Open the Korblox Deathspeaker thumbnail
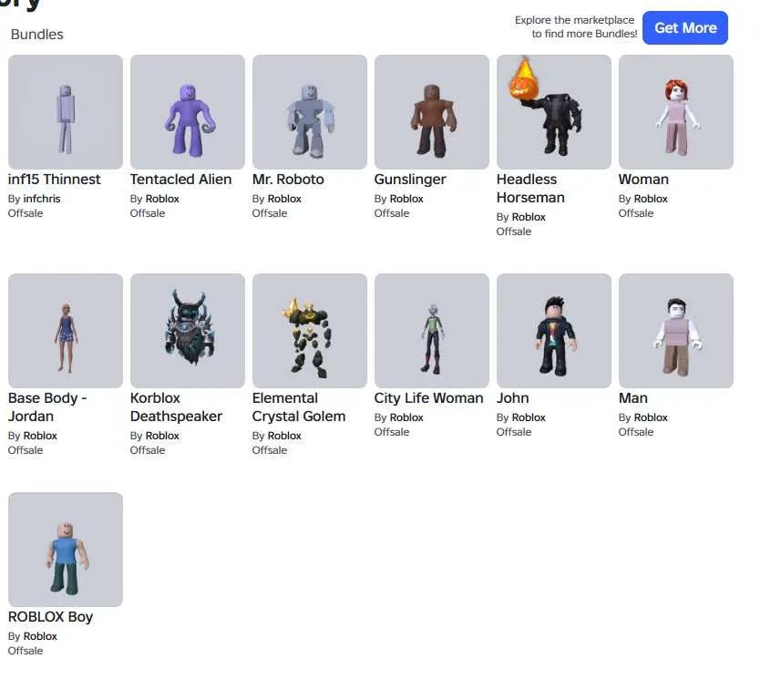 click(188, 331)
